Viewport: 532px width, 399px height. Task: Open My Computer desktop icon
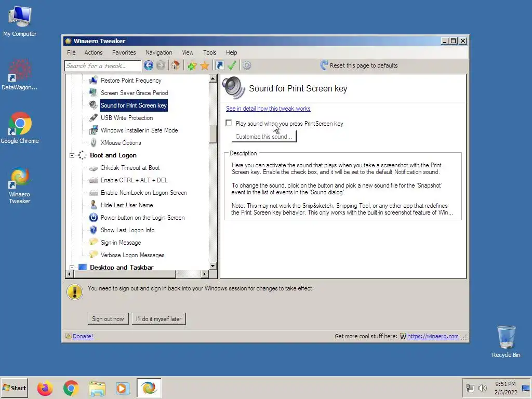coord(20,21)
